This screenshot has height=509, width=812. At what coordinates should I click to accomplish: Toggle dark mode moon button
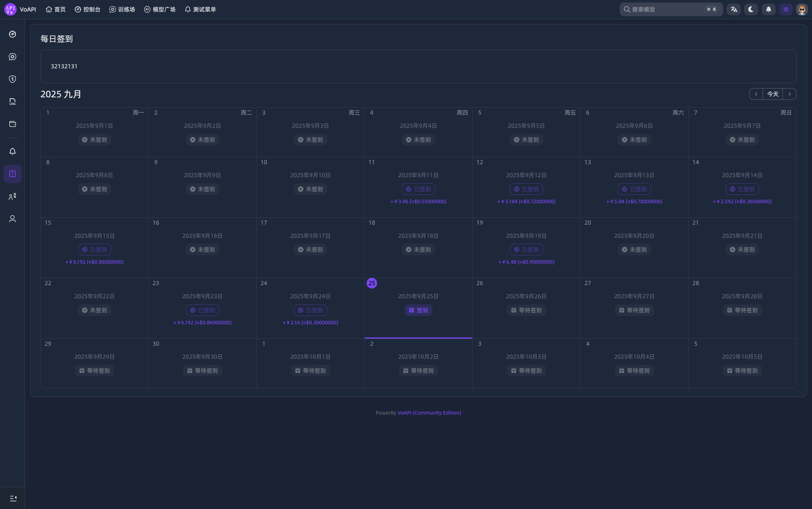click(751, 9)
